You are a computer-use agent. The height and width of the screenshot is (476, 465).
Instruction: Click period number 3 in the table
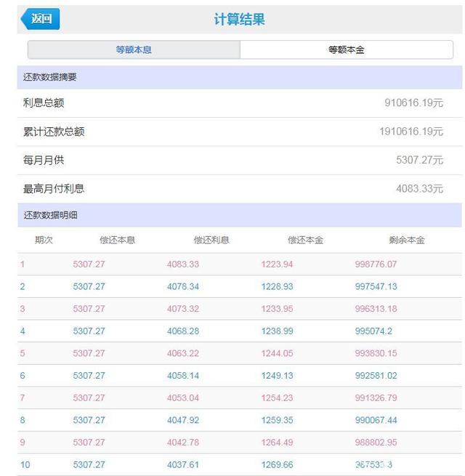pyautogui.click(x=23, y=309)
